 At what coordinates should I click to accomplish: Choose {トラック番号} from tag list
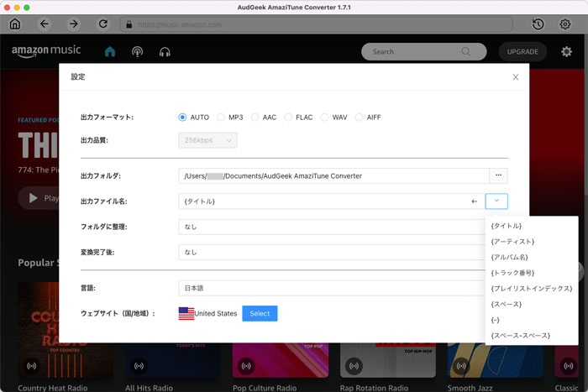pyautogui.click(x=532, y=273)
